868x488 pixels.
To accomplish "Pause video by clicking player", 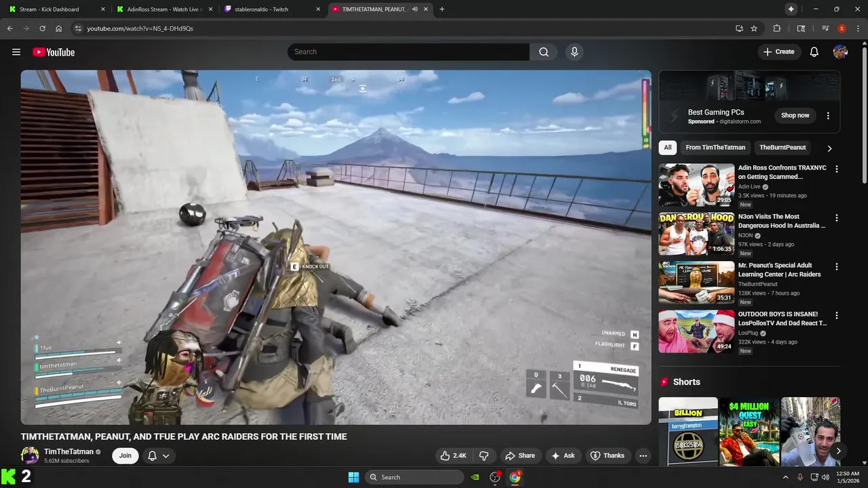I will (336, 247).
